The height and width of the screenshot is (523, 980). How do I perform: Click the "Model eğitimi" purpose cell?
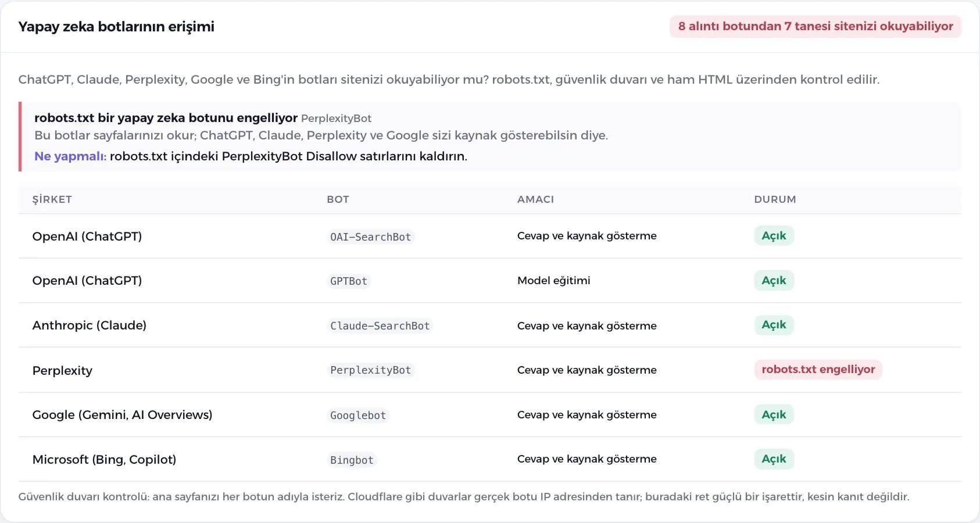pos(554,281)
